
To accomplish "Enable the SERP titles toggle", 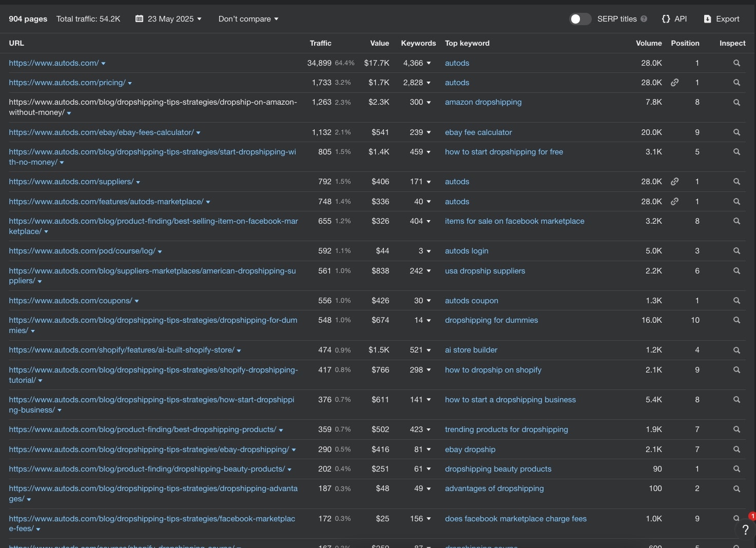I will [x=580, y=18].
